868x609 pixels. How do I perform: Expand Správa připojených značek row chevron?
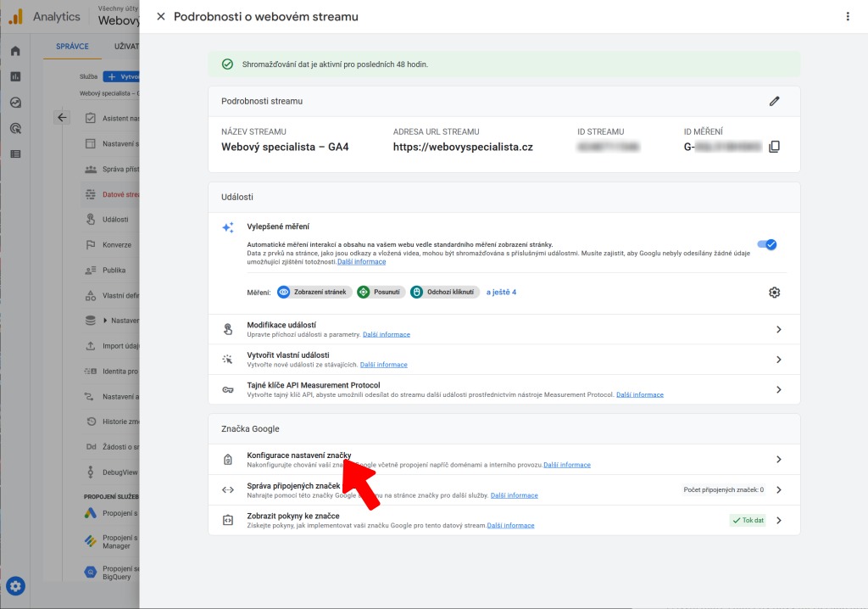(778, 489)
